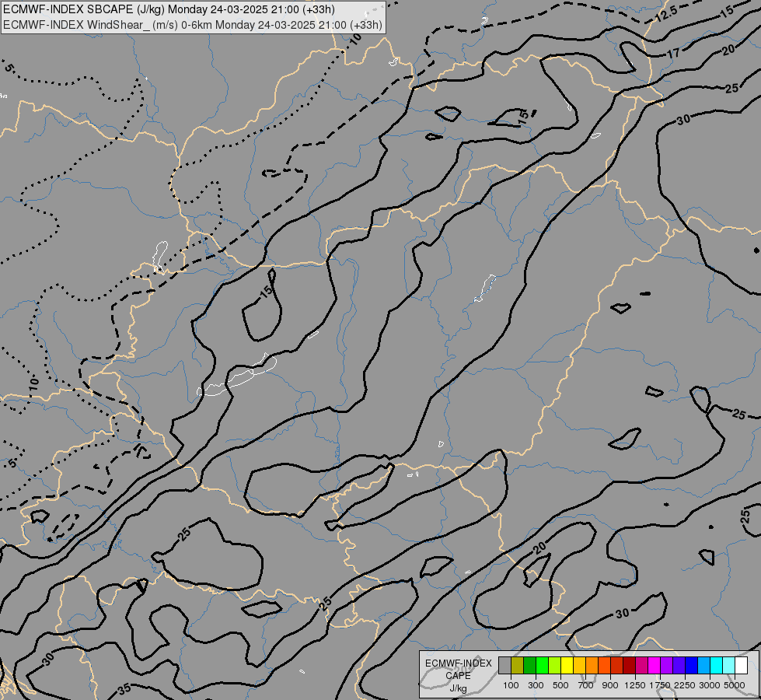
Task: Click the pale cyan swatch left of the 5000 tick
Action: (728, 666)
